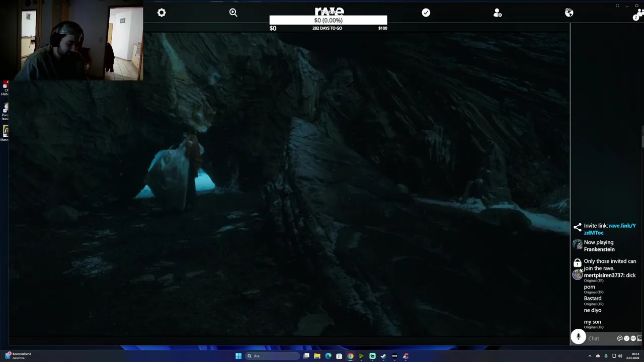Click the webcam overlay thumbnail
Viewport: 644px width, 362px height.
71,40
